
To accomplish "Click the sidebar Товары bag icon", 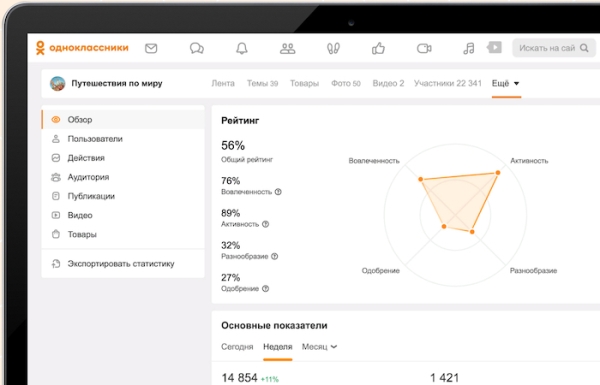I will pyautogui.click(x=56, y=234).
